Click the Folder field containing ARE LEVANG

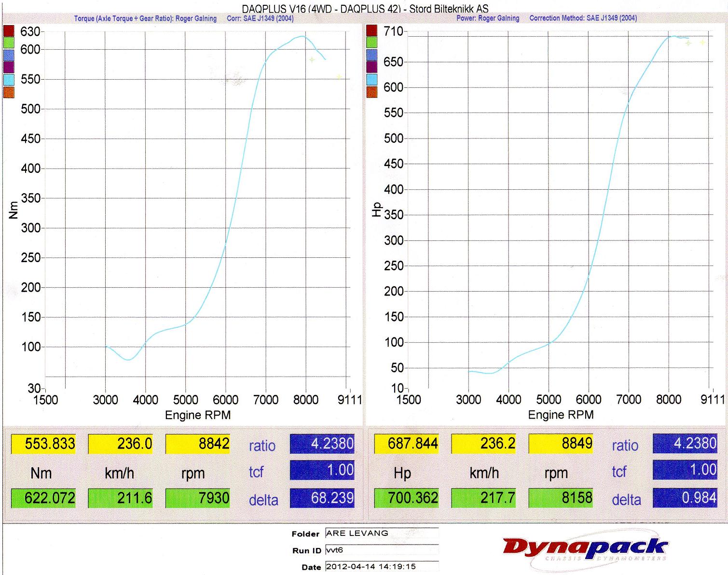tap(382, 533)
